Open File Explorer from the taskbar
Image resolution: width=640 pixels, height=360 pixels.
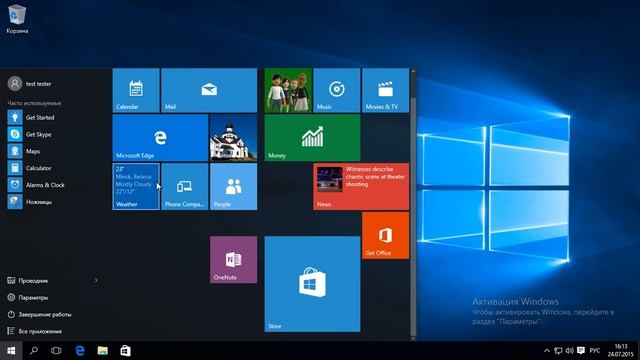coord(102,351)
